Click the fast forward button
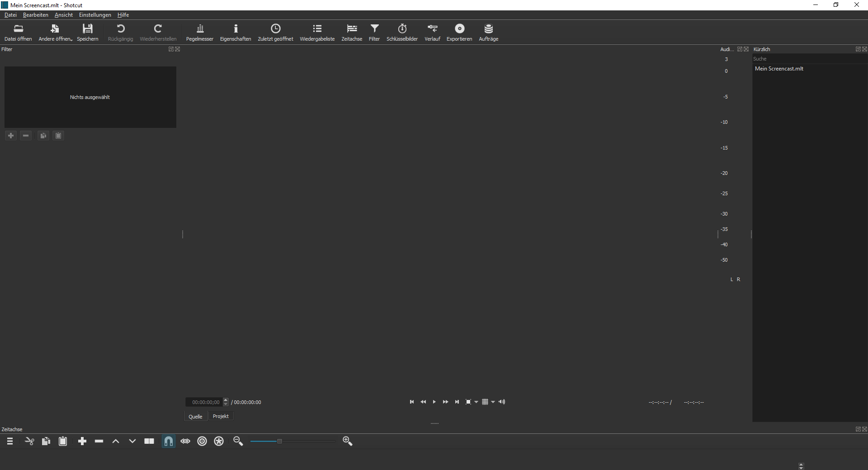The width and height of the screenshot is (868, 470). [x=446, y=402]
